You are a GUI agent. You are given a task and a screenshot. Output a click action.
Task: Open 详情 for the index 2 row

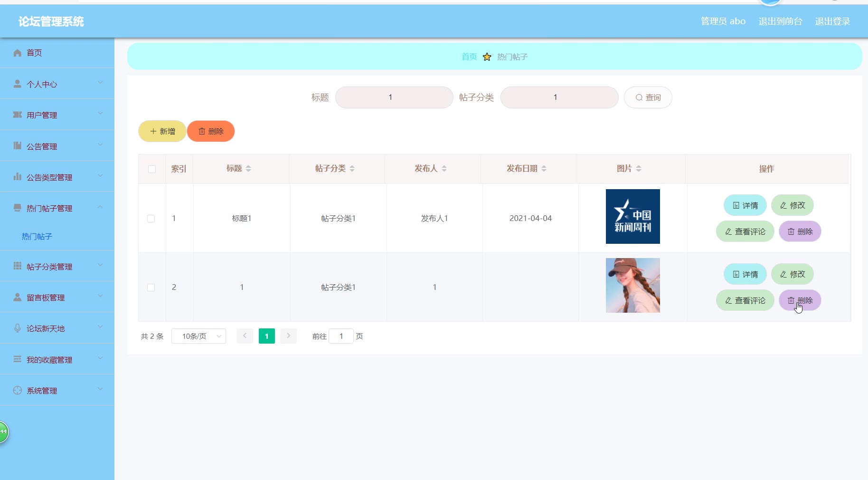pyautogui.click(x=745, y=274)
